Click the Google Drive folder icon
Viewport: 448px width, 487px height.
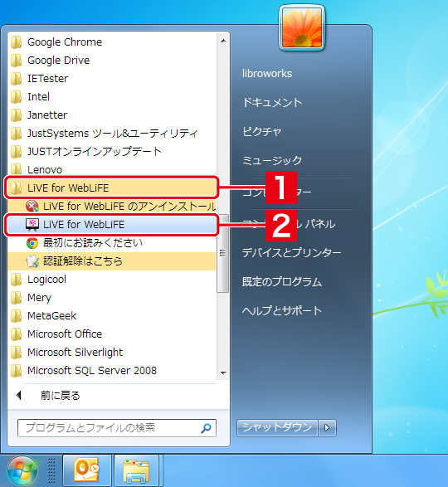16,61
